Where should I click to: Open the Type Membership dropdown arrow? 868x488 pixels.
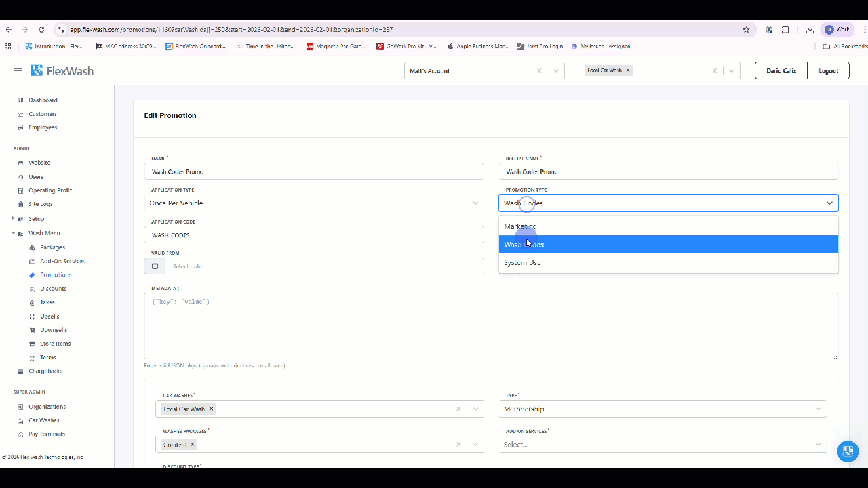(x=818, y=409)
